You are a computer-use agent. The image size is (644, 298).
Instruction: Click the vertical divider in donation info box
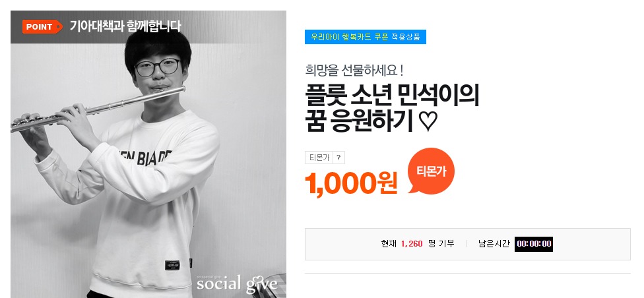point(467,244)
